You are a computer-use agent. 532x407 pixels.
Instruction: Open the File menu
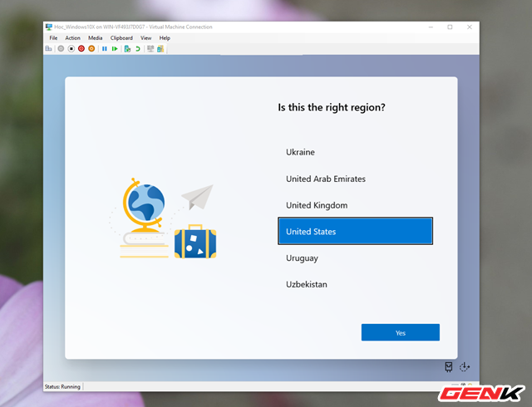(x=53, y=38)
